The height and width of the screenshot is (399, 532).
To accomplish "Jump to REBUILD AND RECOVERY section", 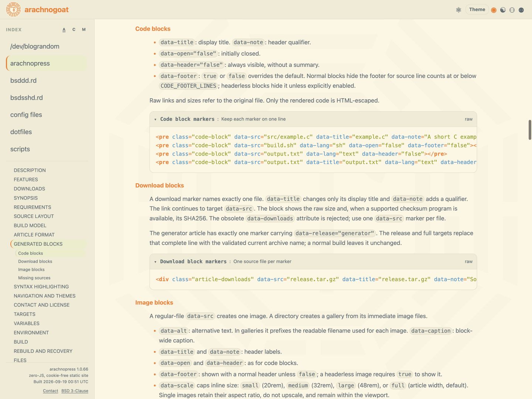I will point(43,351).
